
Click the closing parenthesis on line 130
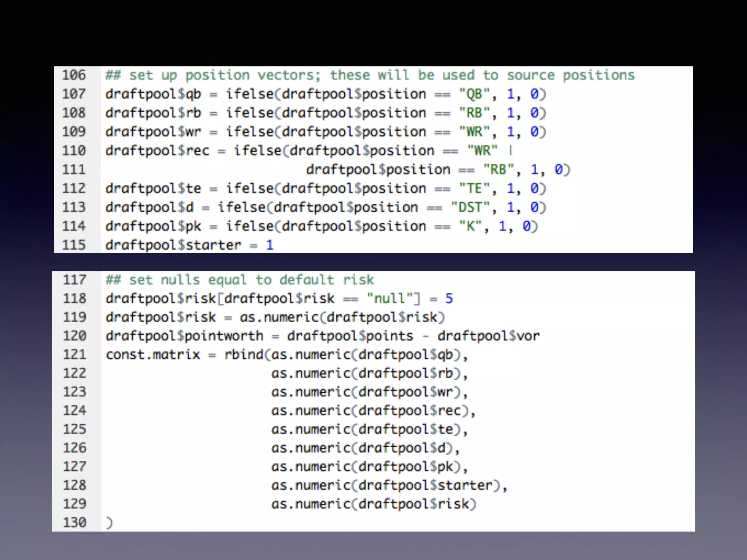109,523
